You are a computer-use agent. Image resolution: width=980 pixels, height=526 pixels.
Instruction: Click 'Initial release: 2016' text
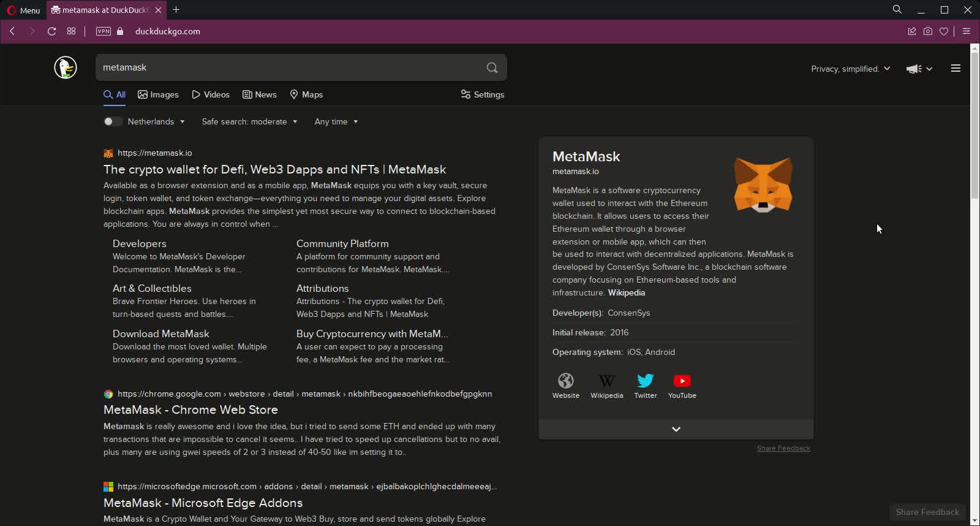590,332
